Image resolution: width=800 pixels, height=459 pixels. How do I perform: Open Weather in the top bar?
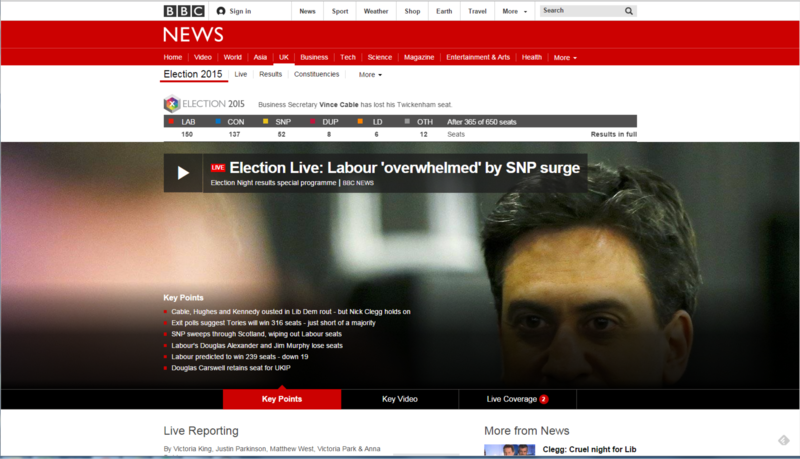[376, 11]
